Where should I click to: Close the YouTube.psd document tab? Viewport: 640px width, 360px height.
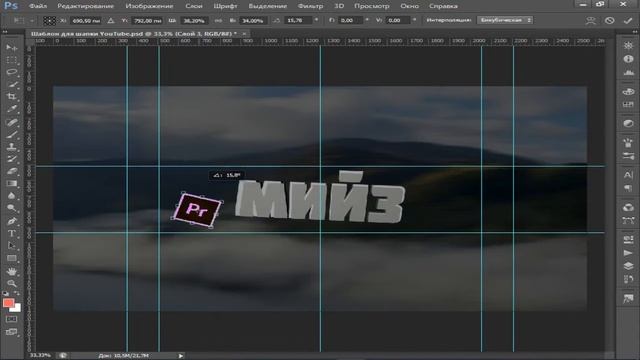point(244,34)
